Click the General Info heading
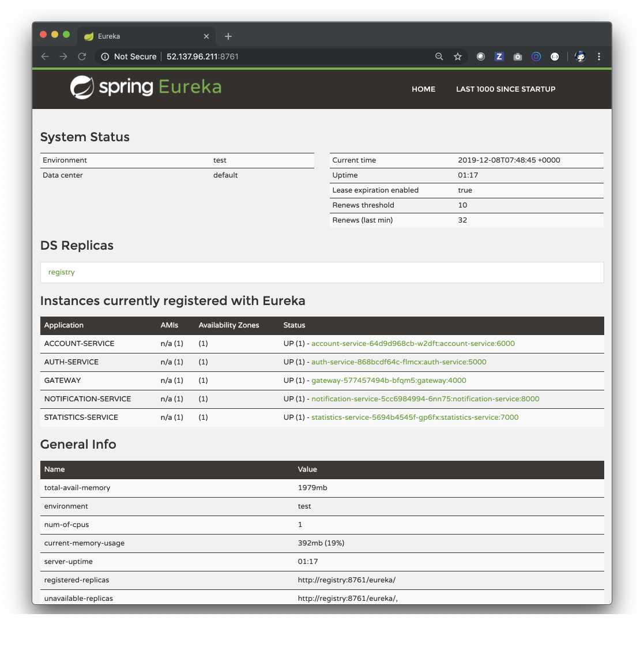This screenshot has width=644, height=647. [x=78, y=445]
